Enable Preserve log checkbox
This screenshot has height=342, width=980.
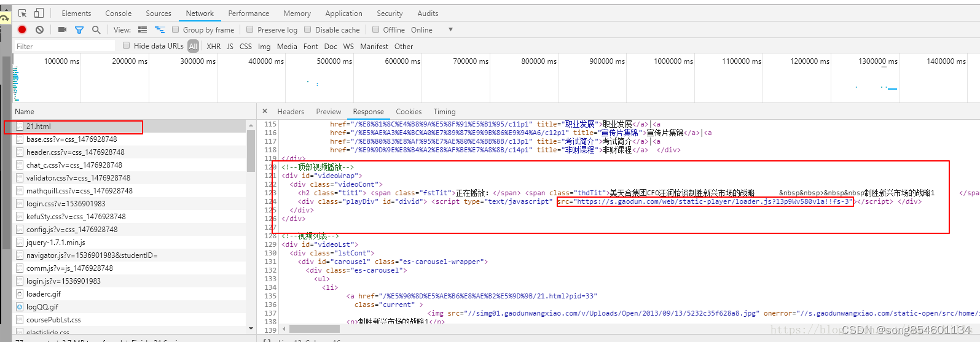249,29
